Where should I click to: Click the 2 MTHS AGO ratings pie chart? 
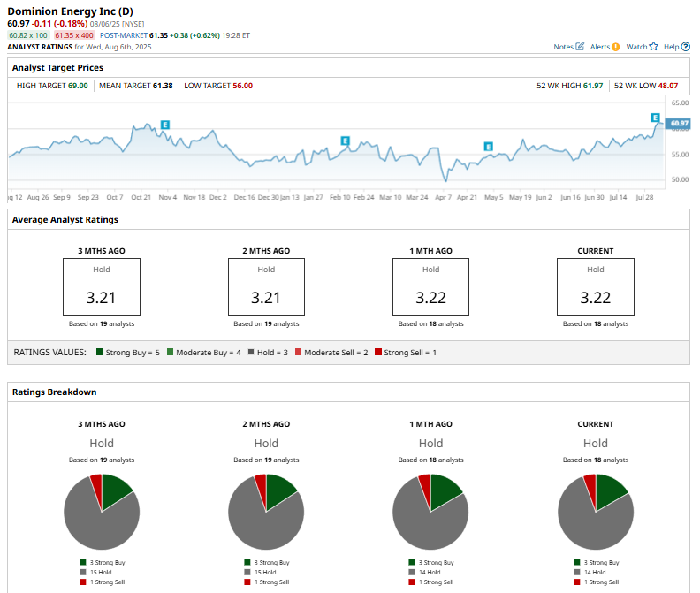tap(266, 512)
